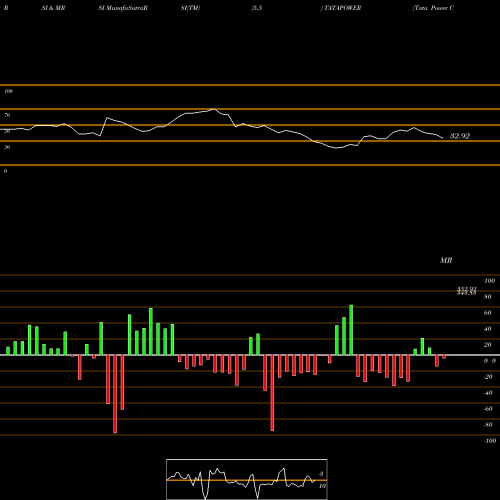500x500 pixels.
Task: Click the RSI axis label 0 below bands
Action: [5, 171]
